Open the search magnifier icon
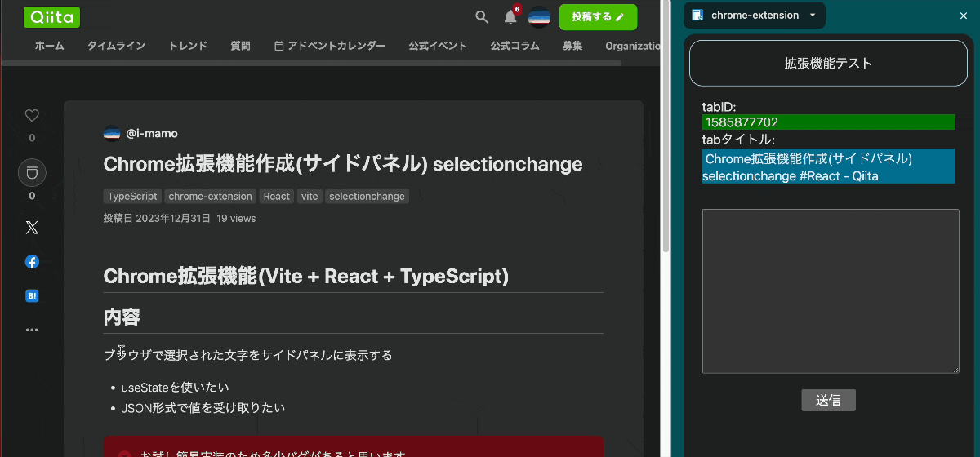 coord(482,16)
